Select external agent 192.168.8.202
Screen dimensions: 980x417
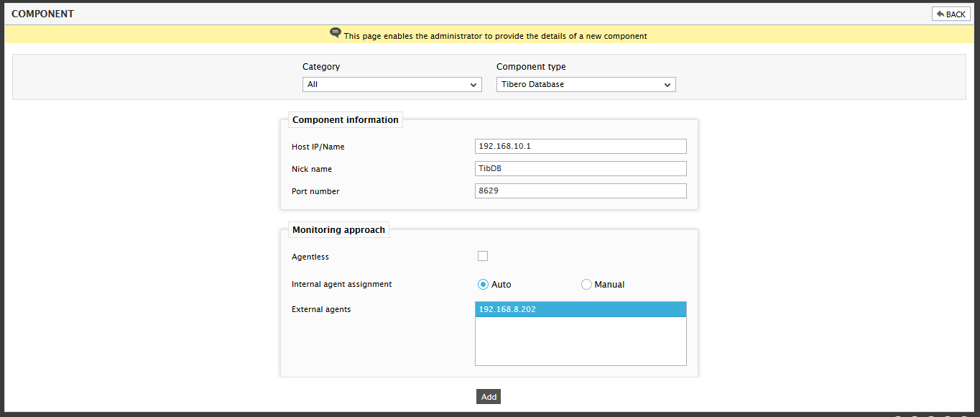click(x=581, y=309)
